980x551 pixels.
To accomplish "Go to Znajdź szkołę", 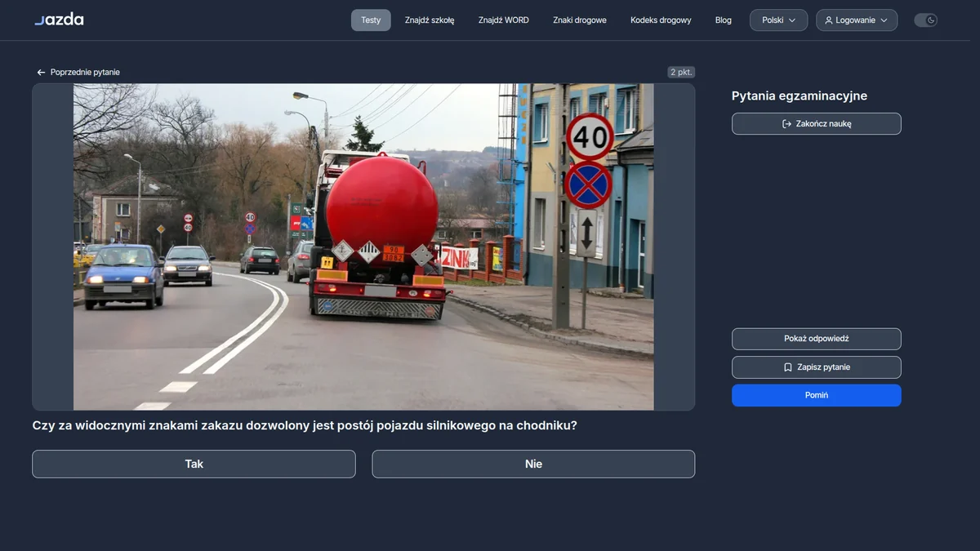I will tap(430, 20).
